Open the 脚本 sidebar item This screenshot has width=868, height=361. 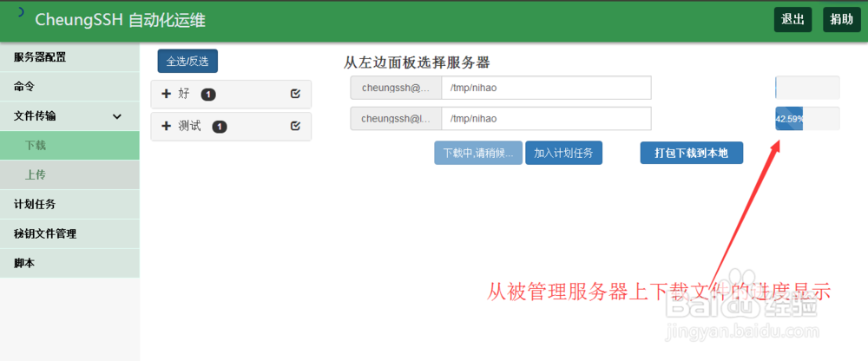pos(69,263)
